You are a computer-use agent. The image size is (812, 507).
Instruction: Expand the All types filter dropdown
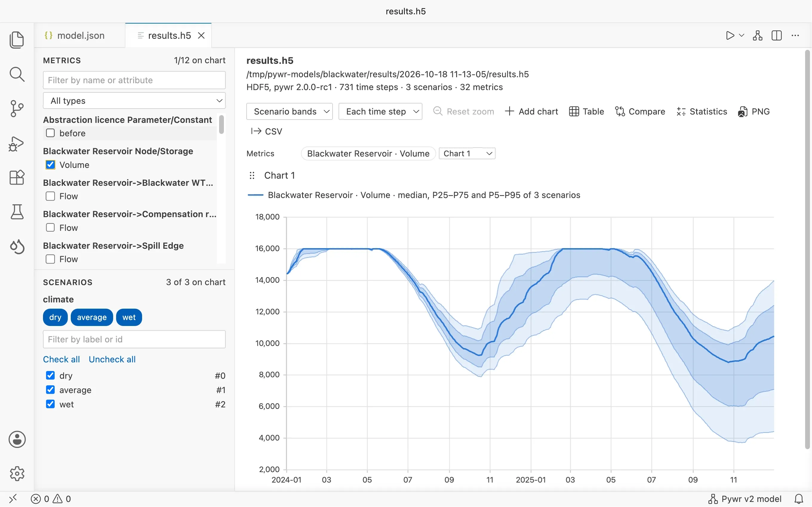(x=134, y=101)
